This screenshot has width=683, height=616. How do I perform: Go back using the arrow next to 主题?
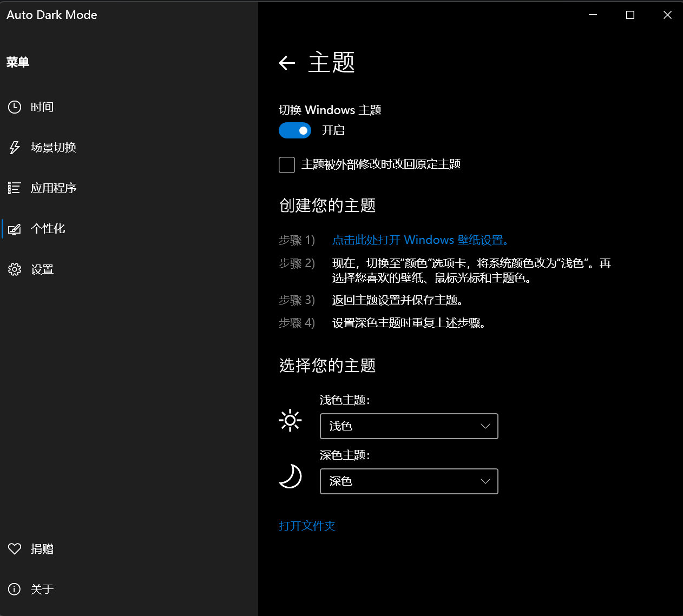(x=287, y=63)
